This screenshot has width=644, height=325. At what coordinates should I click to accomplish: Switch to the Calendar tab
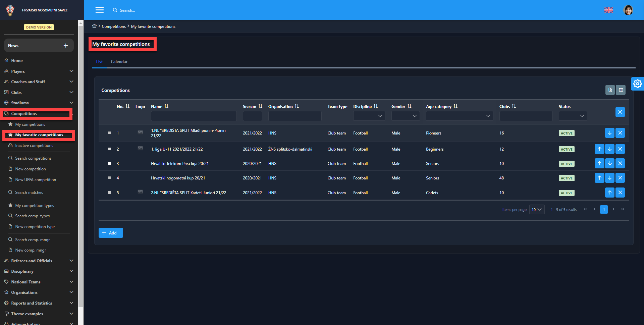pos(119,62)
